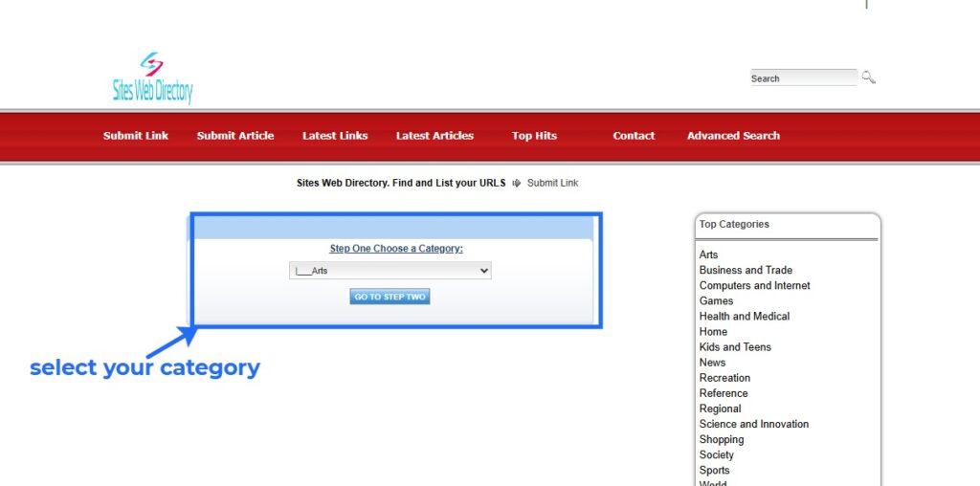The image size is (980, 486).
Task: Open the Contact page
Action: point(634,136)
